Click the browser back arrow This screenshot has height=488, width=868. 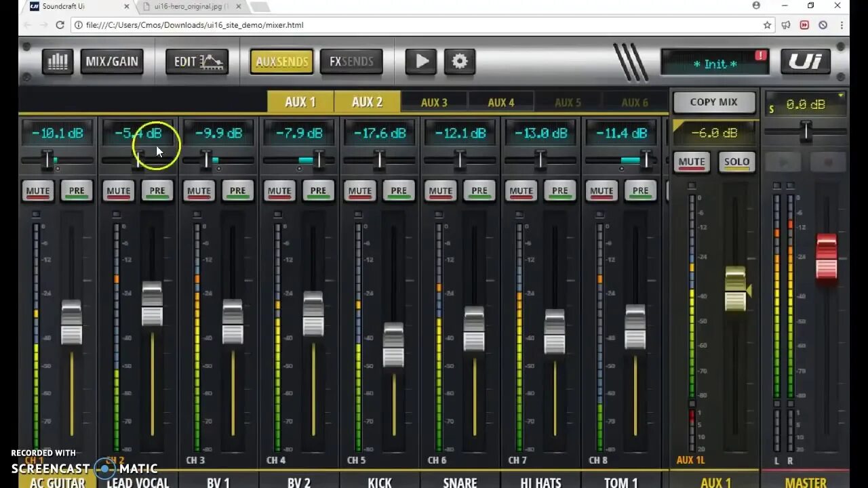tap(26, 25)
